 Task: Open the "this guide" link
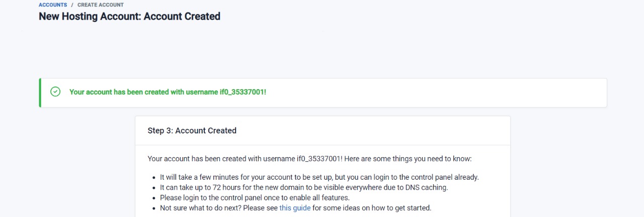[295, 208]
